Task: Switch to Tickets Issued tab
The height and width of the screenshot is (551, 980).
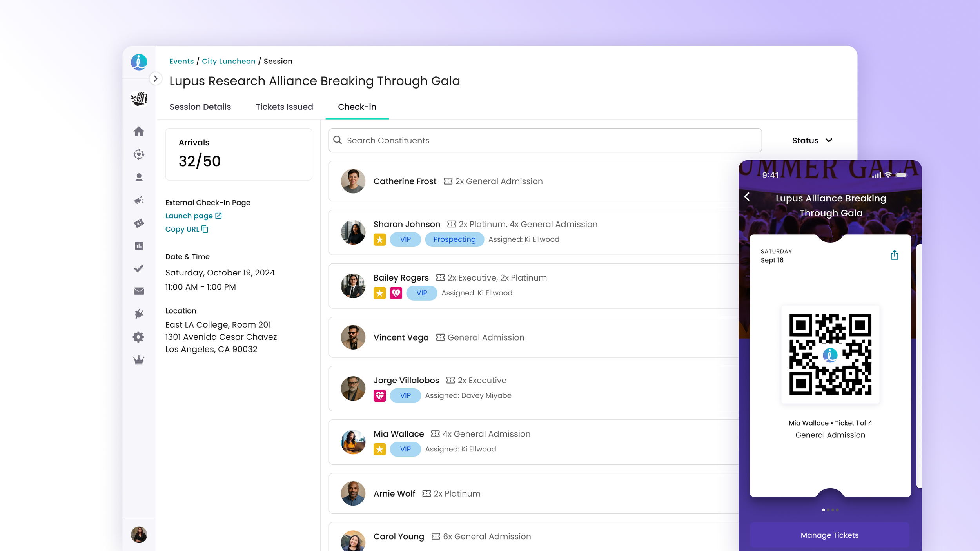Action: point(284,107)
